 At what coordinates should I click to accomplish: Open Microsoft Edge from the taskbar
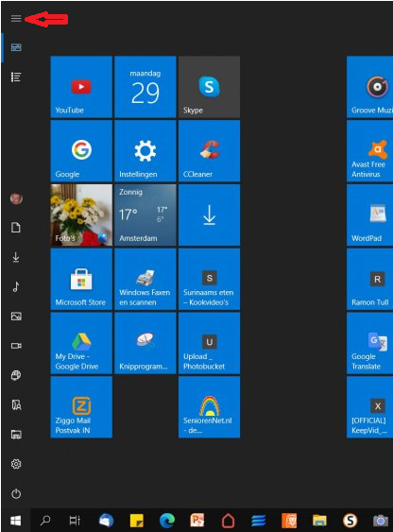(167, 520)
